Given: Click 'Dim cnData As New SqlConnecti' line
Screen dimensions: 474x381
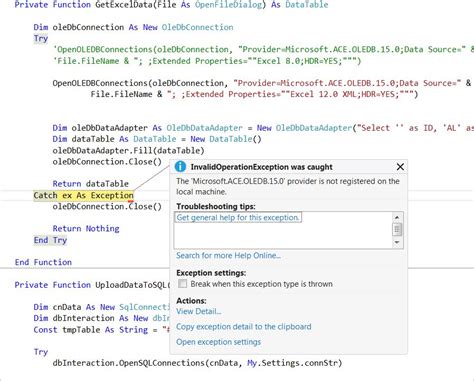Looking at the screenshot, I should pos(101,307).
